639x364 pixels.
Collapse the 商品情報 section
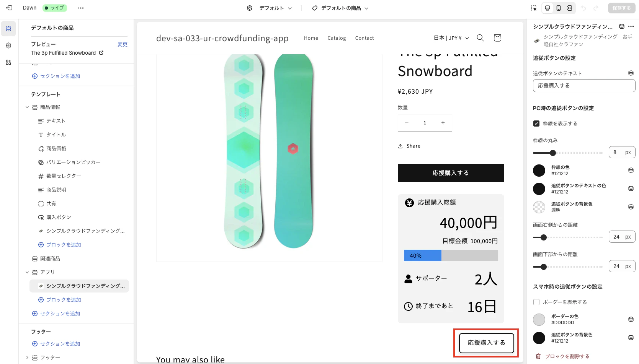[x=27, y=107]
